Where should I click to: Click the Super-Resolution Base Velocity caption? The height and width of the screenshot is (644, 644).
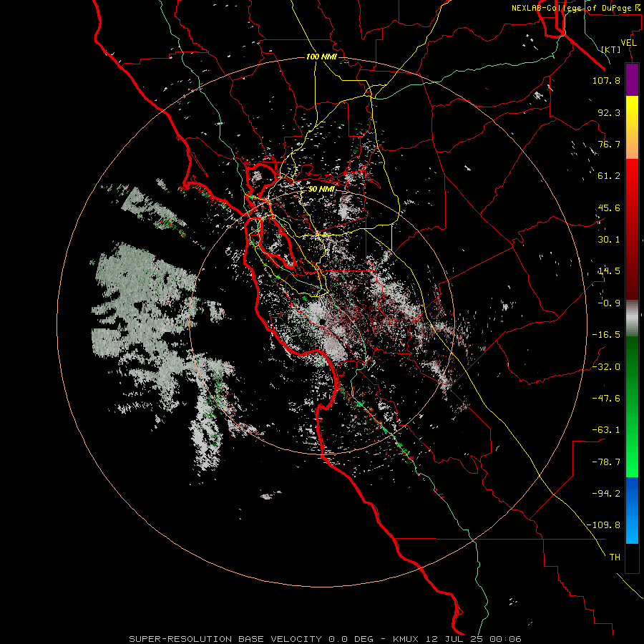pyautogui.click(x=326, y=639)
